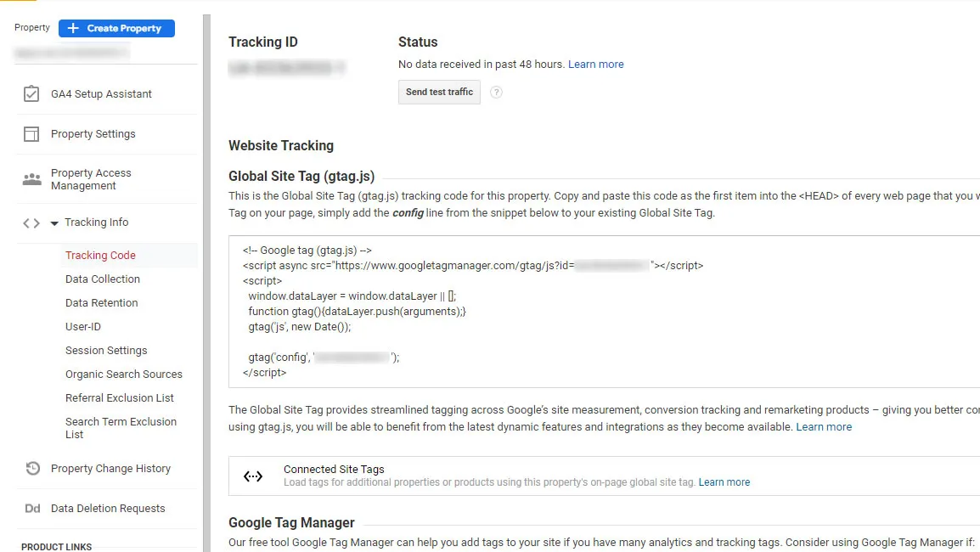Open Session Settings

tap(106, 350)
